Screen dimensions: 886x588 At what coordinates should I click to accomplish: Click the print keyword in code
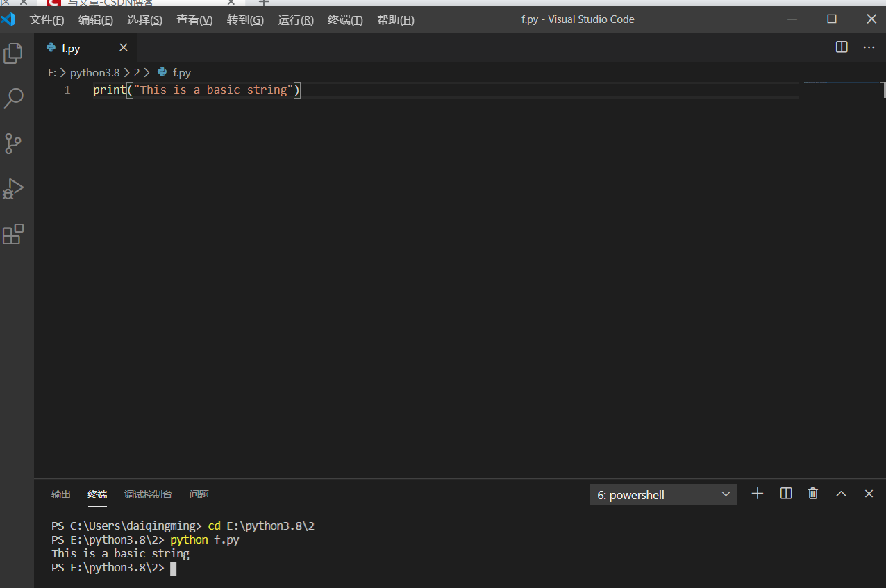(110, 90)
